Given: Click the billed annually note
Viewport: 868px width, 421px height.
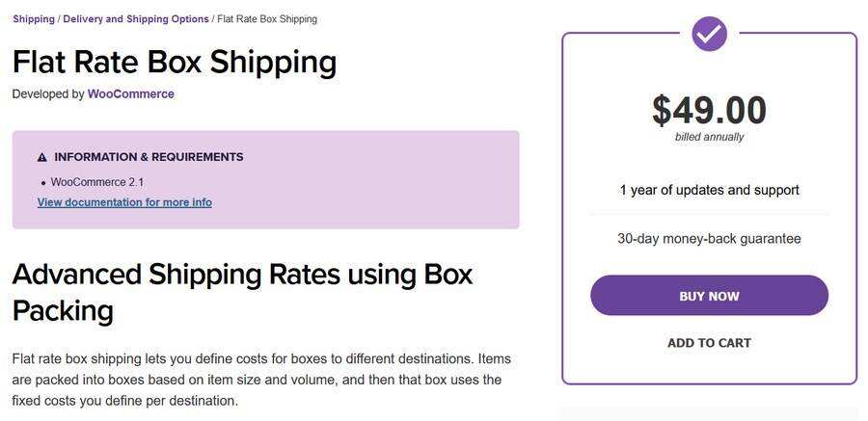Looking at the screenshot, I should (709, 138).
